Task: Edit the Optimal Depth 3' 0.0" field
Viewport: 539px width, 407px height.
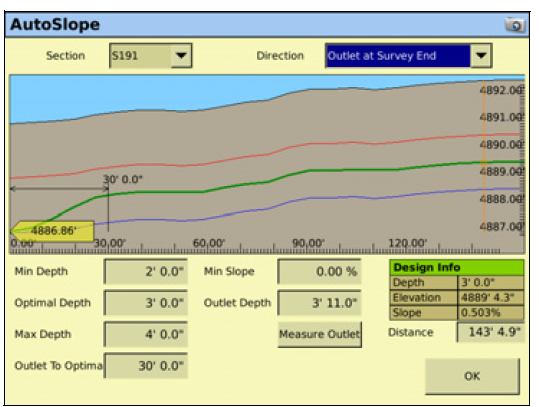Action: 146,303
